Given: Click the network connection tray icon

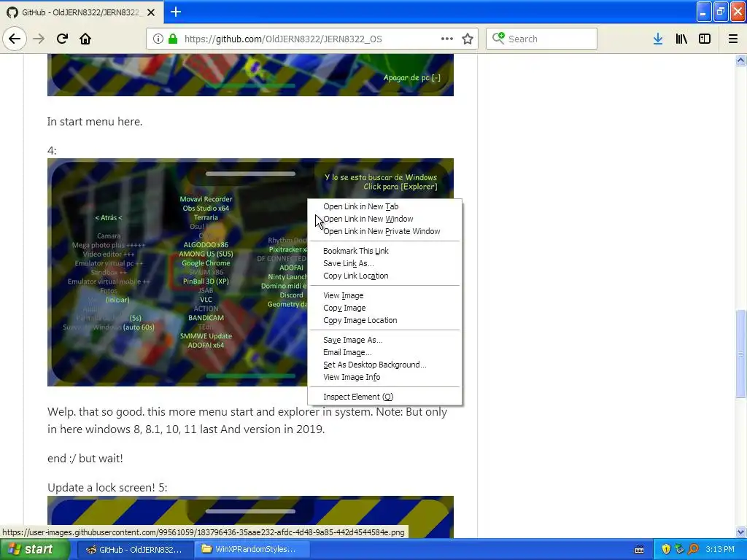Looking at the screenshot, I should click(x=679, y=549).
